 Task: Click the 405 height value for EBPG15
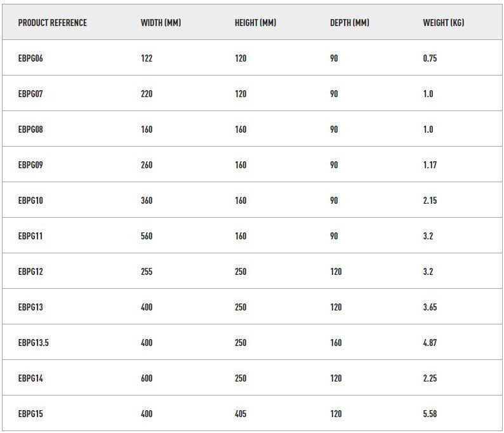click(x=241, y=414)
